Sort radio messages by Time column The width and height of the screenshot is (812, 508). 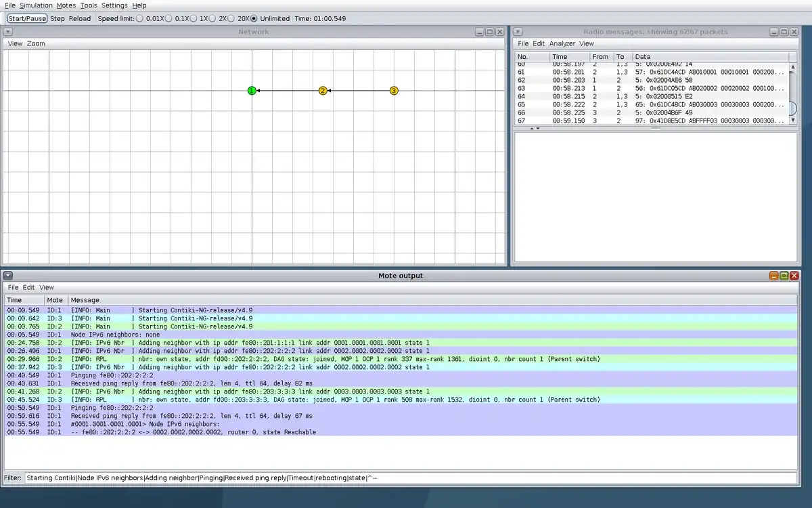coord(569,57)
